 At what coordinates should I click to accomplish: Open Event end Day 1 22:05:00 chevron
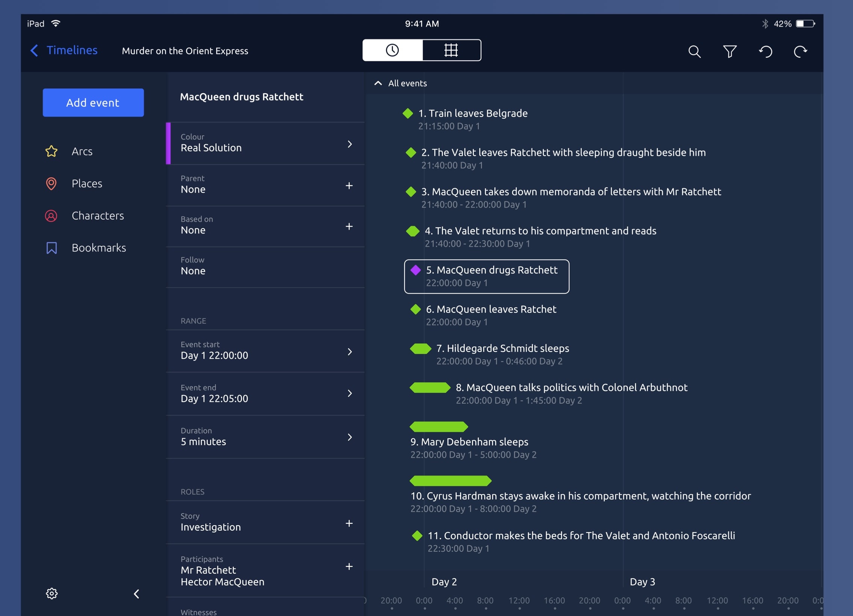[350, 393]
